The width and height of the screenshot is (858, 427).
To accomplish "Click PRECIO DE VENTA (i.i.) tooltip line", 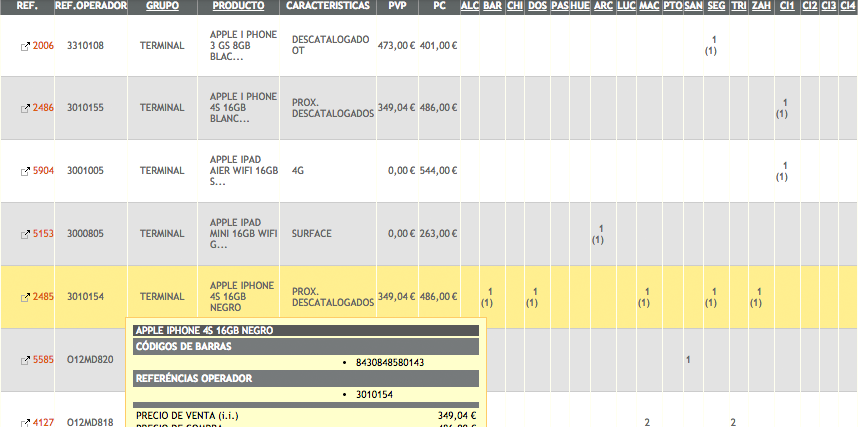I will [x=306, y=416].
